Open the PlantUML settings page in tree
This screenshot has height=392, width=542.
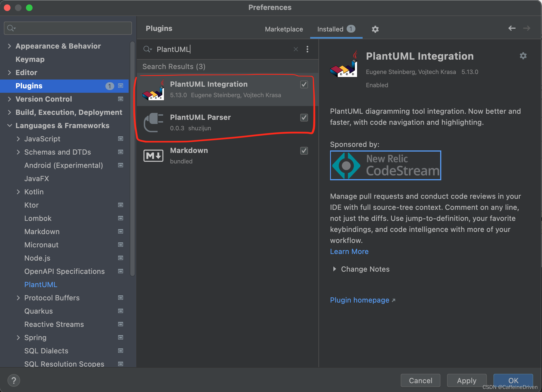pos(41,285)
